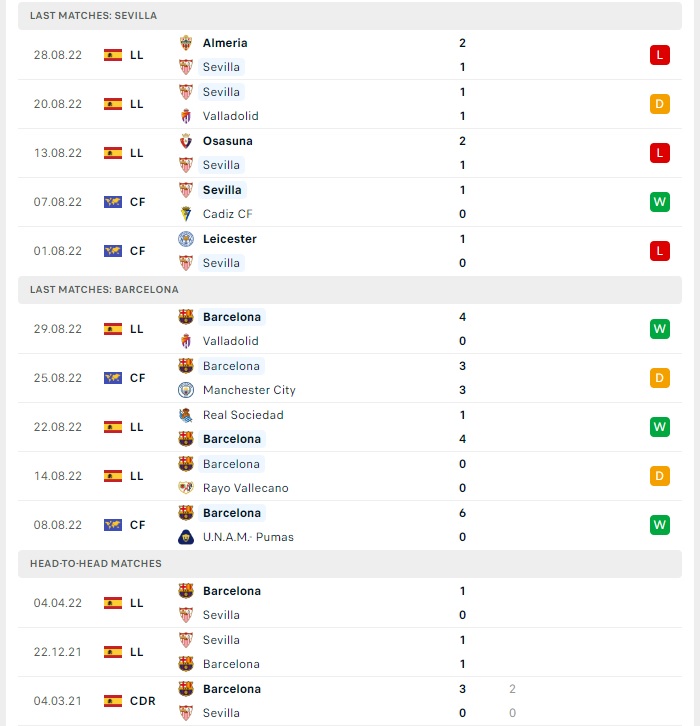Open the Manchester City team link
This screenshot has height=726, width=700.
(249, 390)
